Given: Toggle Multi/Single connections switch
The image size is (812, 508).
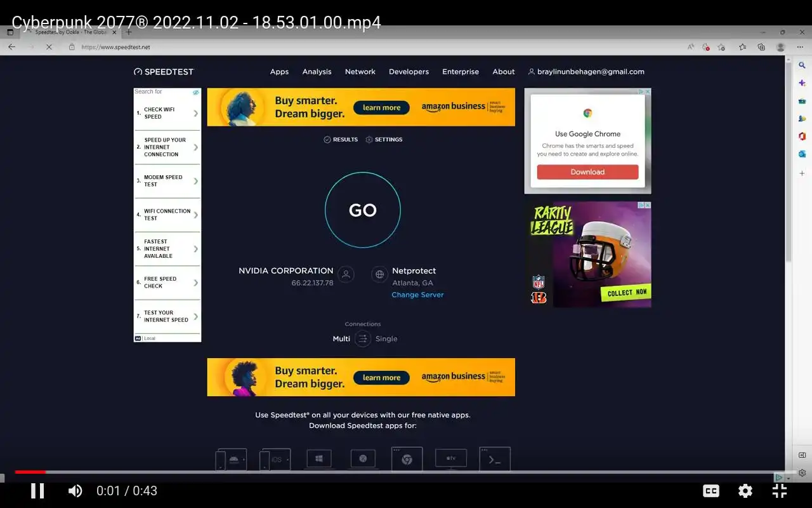Looking at the screenshot, I should tap(363, 339).
